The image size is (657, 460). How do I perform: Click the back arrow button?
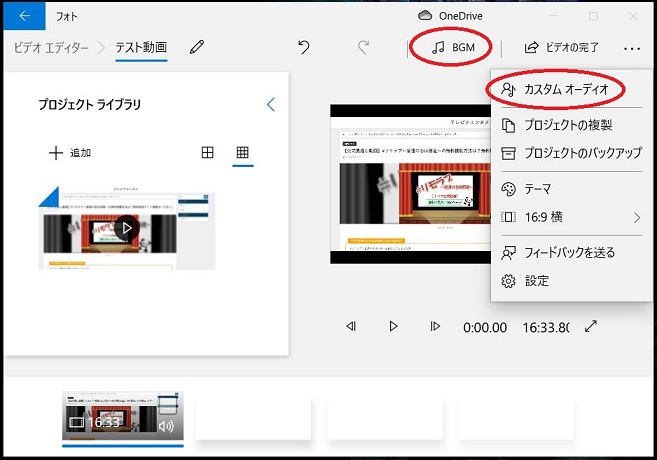25,16
